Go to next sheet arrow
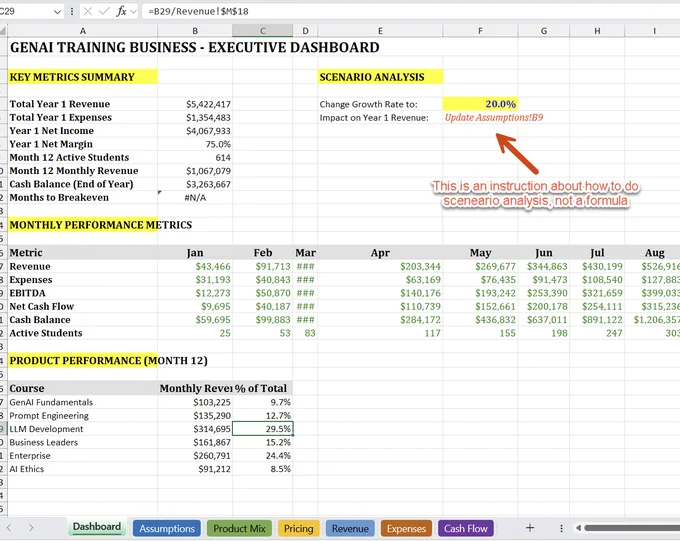Viewport: 680px width, 541px height. tap(31, 528)
